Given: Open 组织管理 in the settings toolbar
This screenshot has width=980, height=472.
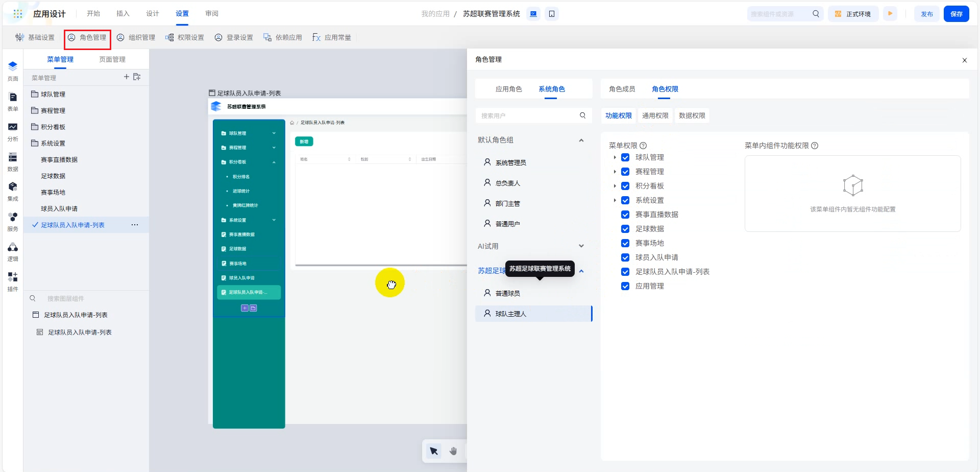Looking at the screenshot, I should [x=136, y=37].
